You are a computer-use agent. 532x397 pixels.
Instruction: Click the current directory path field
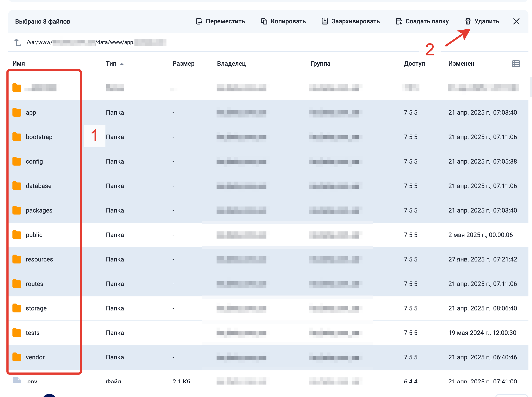pos(96,42)
